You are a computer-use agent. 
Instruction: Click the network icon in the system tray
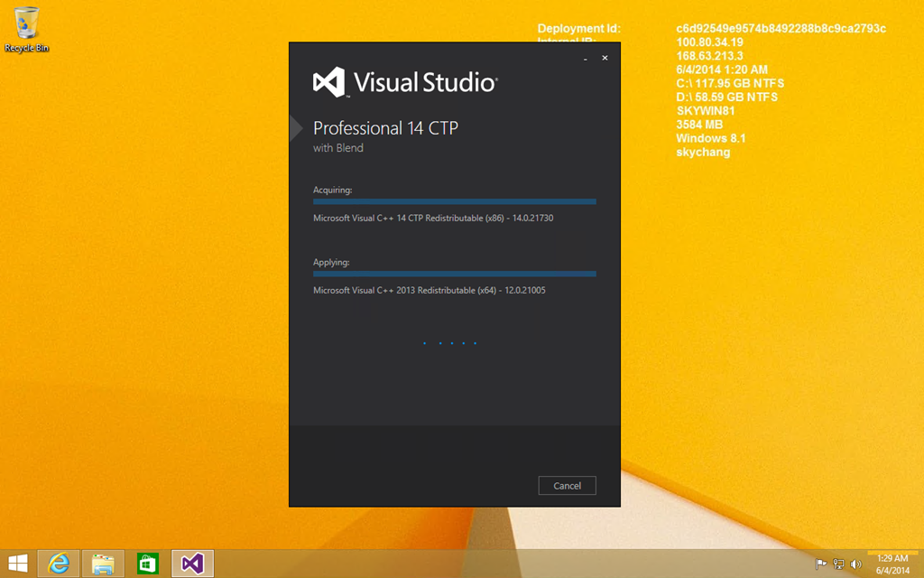(838, 564)
